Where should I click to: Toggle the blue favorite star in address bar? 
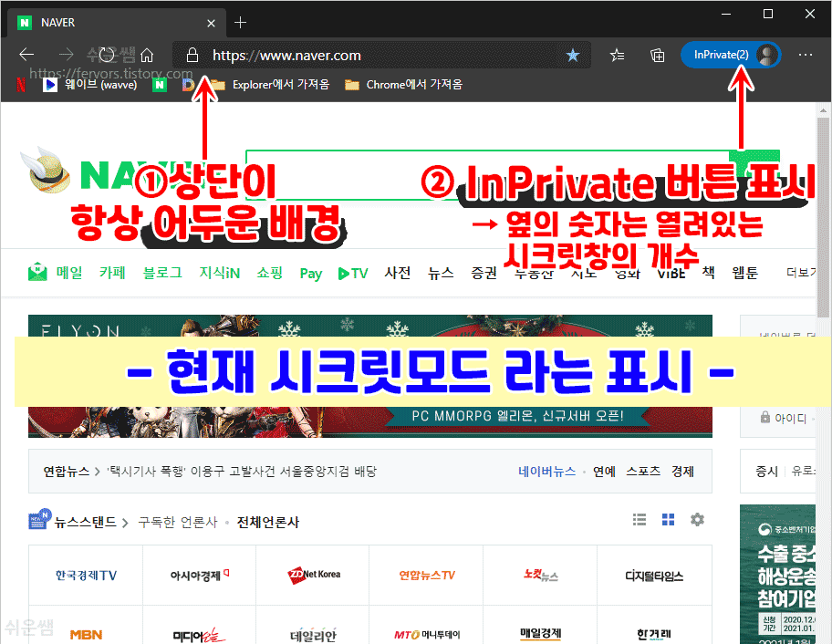pyautogui.click(x=573, y=55)
